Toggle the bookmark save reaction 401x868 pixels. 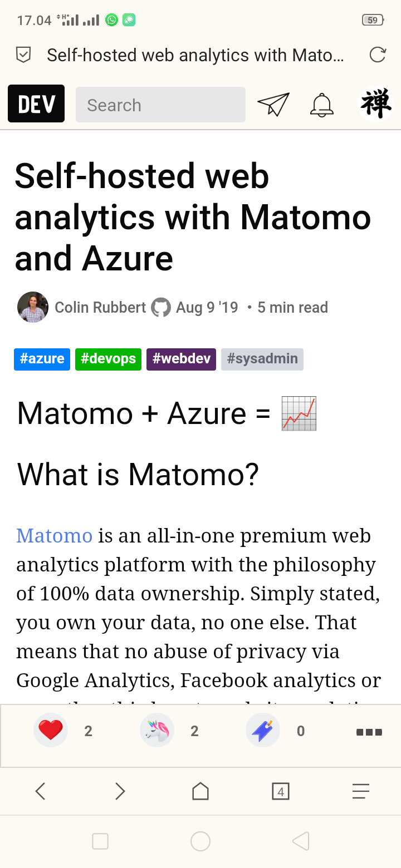pyautogui.click(x=263, y=731)
